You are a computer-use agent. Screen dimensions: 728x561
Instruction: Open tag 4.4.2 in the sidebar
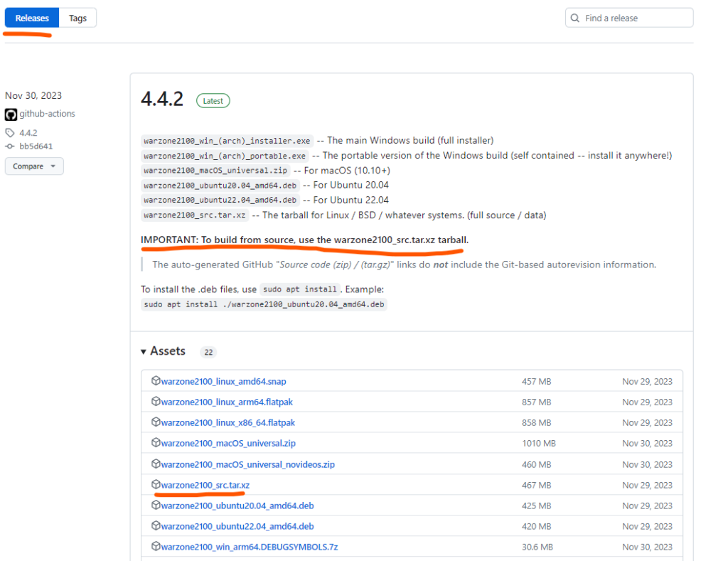(x=28, y=133)
